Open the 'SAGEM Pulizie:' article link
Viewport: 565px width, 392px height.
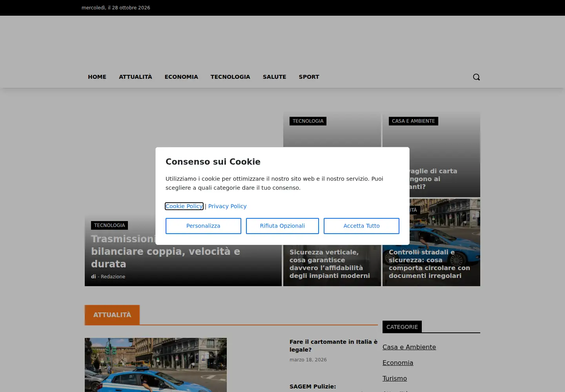(313, 387)
